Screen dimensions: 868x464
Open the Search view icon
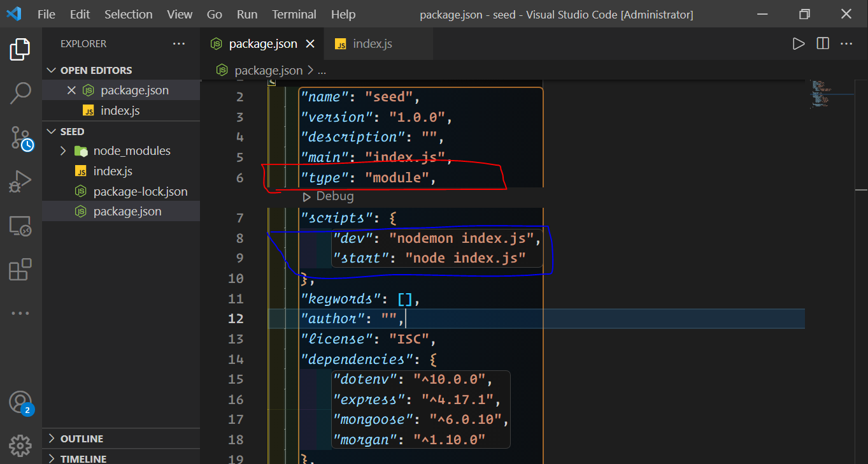[x=20, y=93]
